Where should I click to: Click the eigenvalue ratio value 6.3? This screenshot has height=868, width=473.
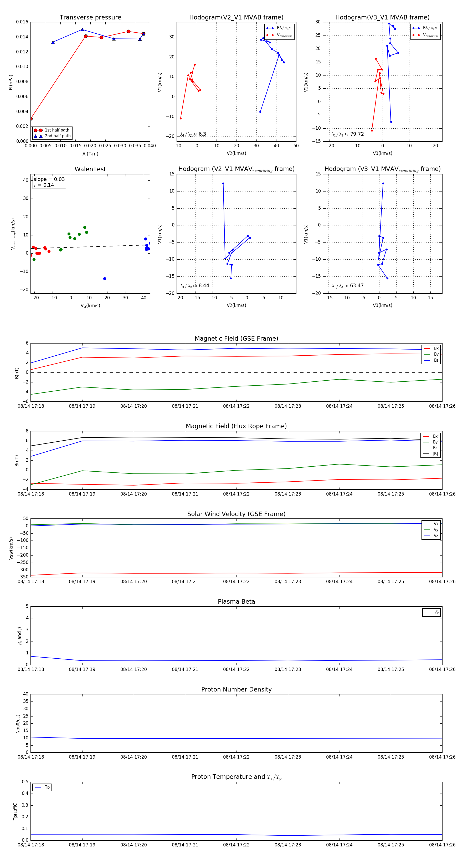click(202, 134)
